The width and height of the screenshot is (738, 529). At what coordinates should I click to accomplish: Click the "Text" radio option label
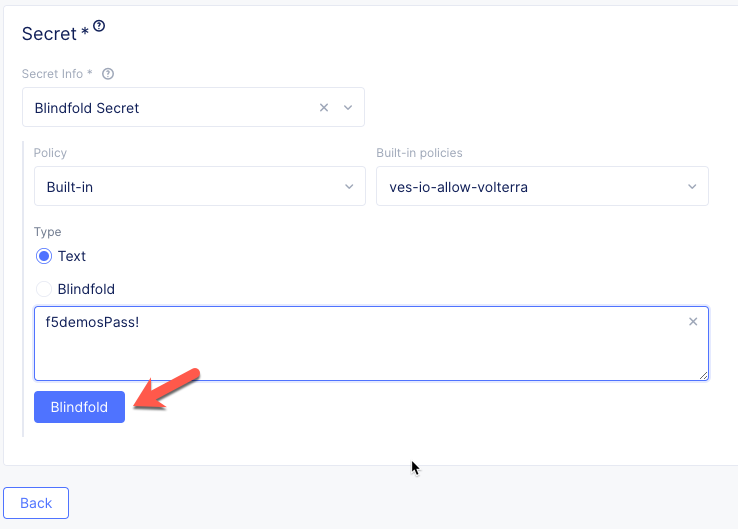(x=72, y=256)
